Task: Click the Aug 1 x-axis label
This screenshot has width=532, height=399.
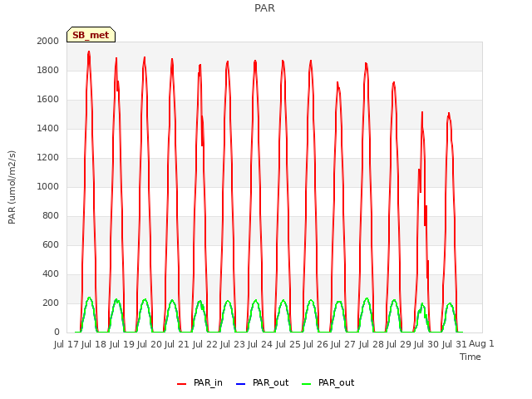Action: 481,343
